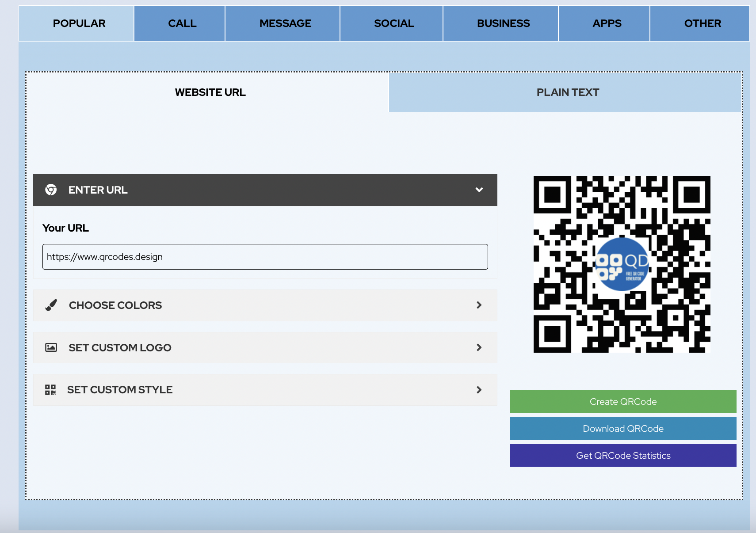Switch to the WEBSITE URL sub-tab
This screenshot has width=756, height=533.
pos(208,92)
